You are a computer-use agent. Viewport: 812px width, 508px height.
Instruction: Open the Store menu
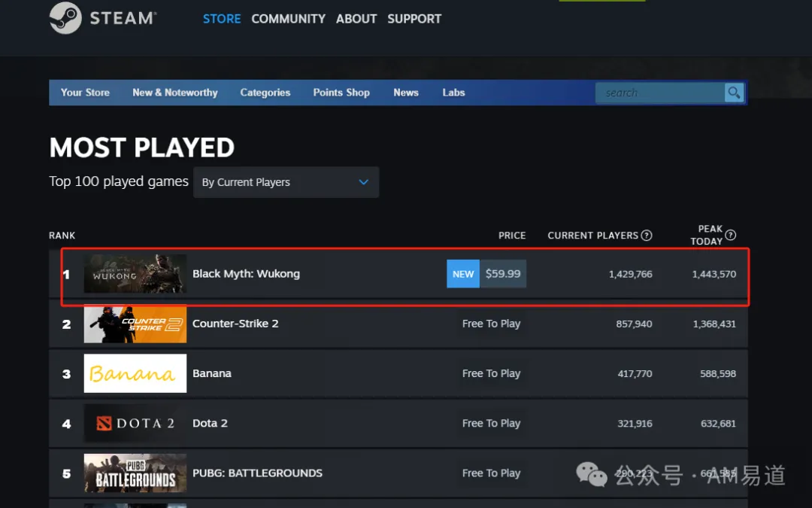pyautogui.click(x=222, y=19)
